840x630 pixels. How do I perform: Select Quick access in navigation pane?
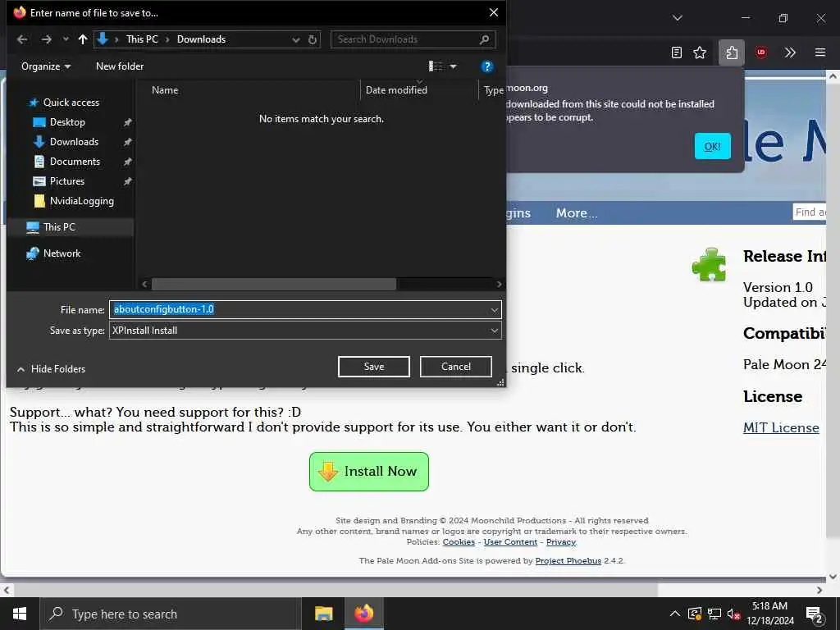click(71, 103)
